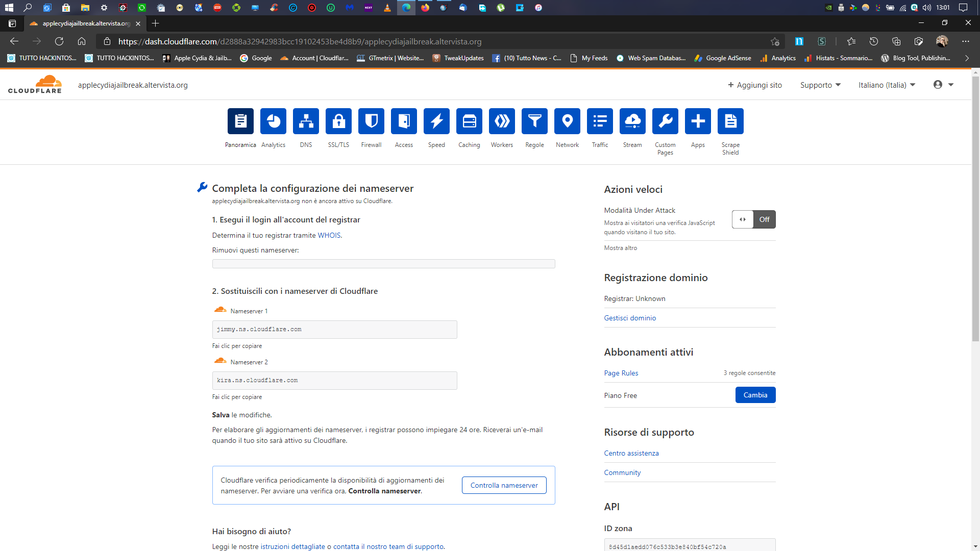Go to the Firewall shield icon
The width and height of the screenshot is (980, 551).
(371, 121)
